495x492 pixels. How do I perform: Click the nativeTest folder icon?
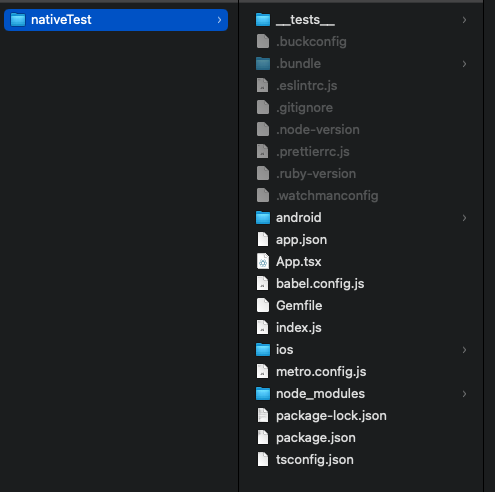[x=18, y=20]
